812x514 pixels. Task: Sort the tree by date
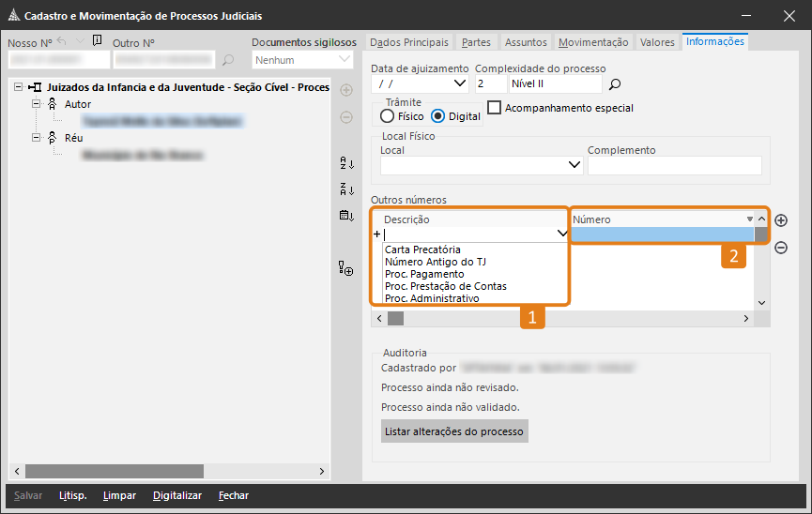(346, 216)
